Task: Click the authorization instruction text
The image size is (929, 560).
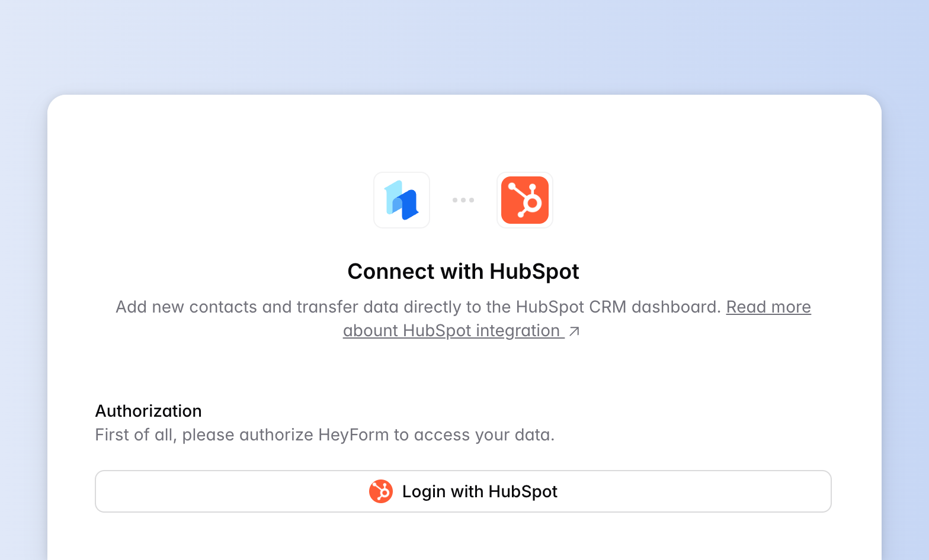Action: click(x=325, y=435)
